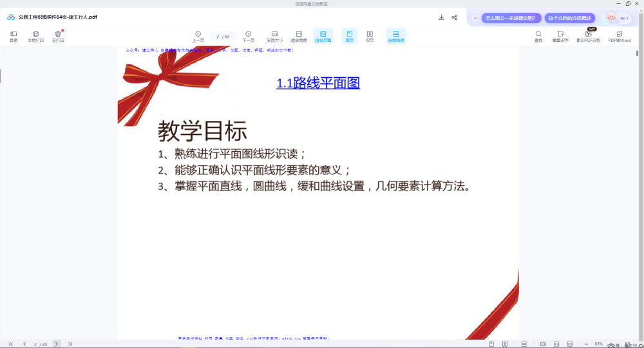
Task: Download the document via download icon
Action: pos(441,17)
